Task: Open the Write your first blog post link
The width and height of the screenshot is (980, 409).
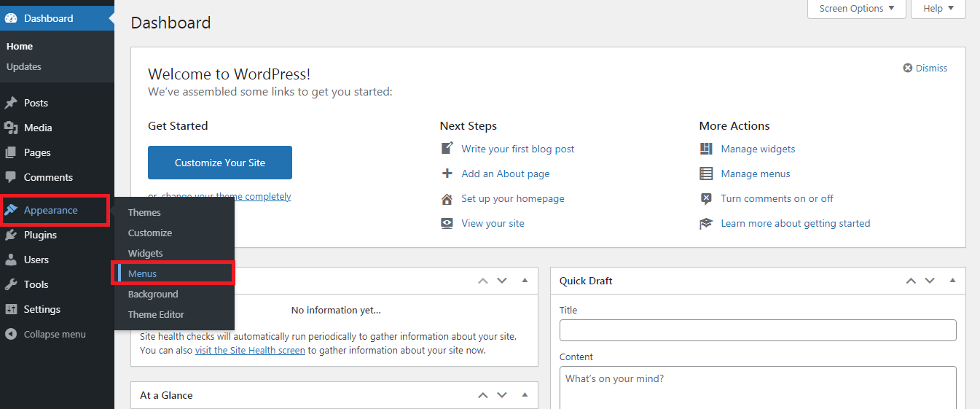Action: click(518, 149)
